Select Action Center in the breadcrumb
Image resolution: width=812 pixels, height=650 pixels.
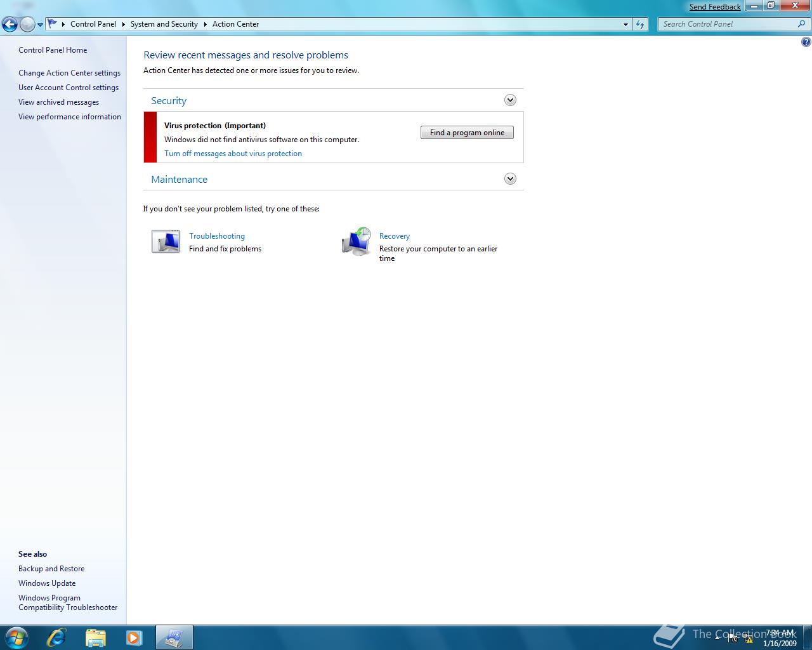pyautogui.click(x=235, y=24)
